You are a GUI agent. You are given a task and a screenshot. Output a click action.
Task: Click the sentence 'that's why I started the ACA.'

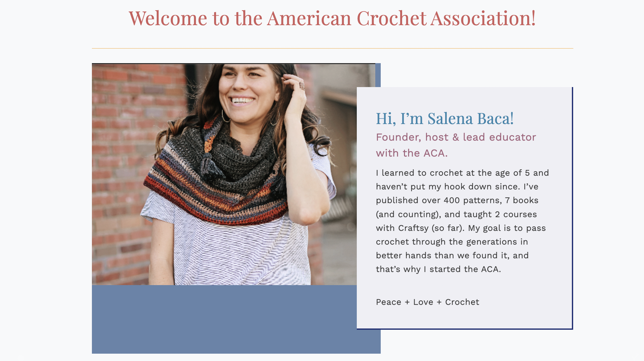point(438,269)
